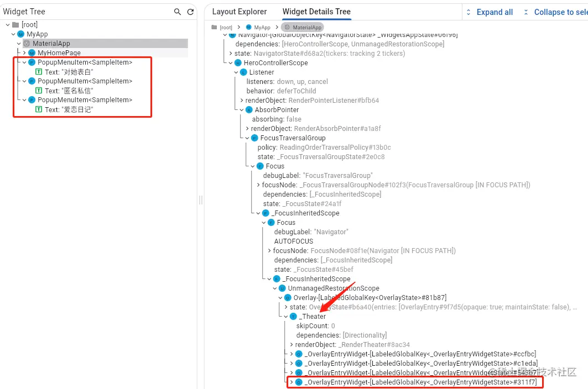588x389 pixels.
Task: Select the MaterialApp row in Widget Tree
Action: [105, 44]
